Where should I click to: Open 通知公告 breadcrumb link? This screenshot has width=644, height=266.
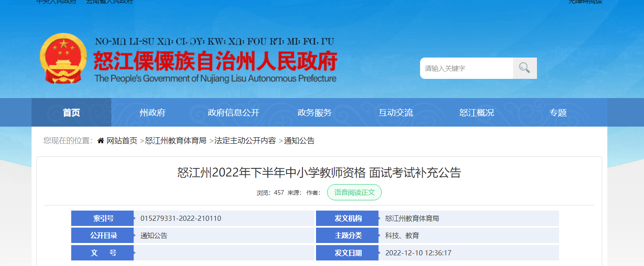[x=299, y=141]
